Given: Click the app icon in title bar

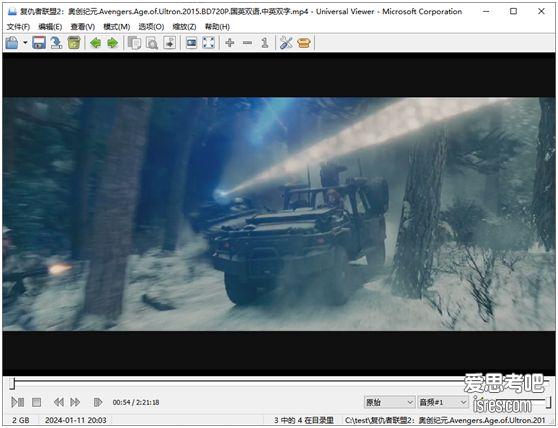Looking at the screenshot, I should coord(12,11).
